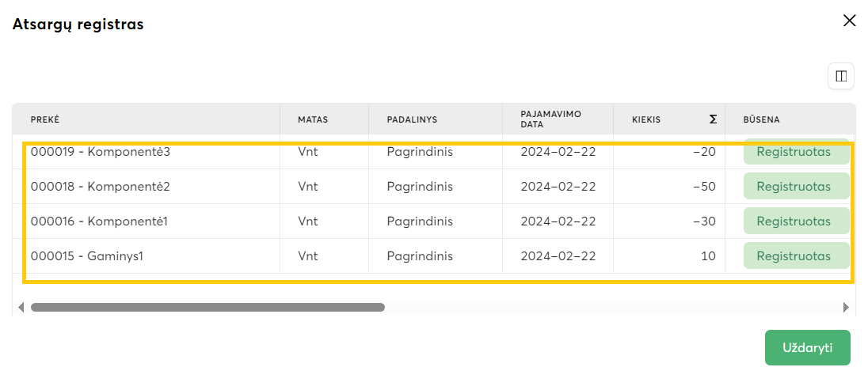This screenshot has height=386, width=868.
Task: Select the 000019 - Komponentė3 row
Action: point(101,152)
